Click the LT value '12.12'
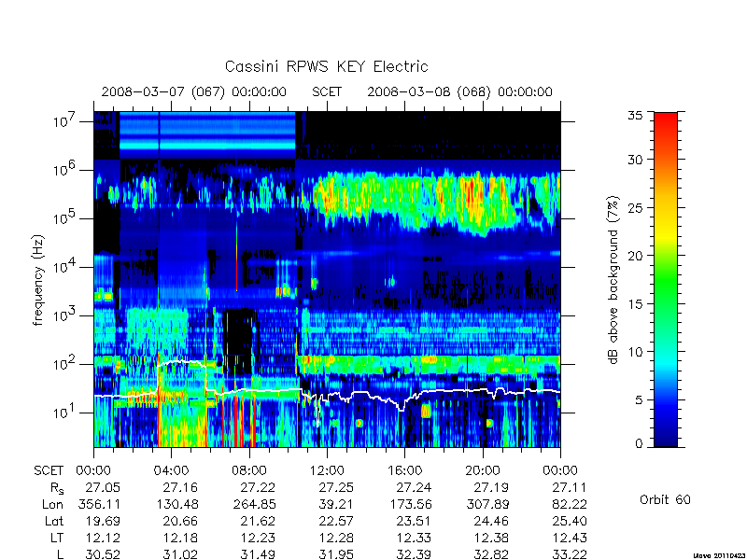747x560 pixels. coord(103,538)
